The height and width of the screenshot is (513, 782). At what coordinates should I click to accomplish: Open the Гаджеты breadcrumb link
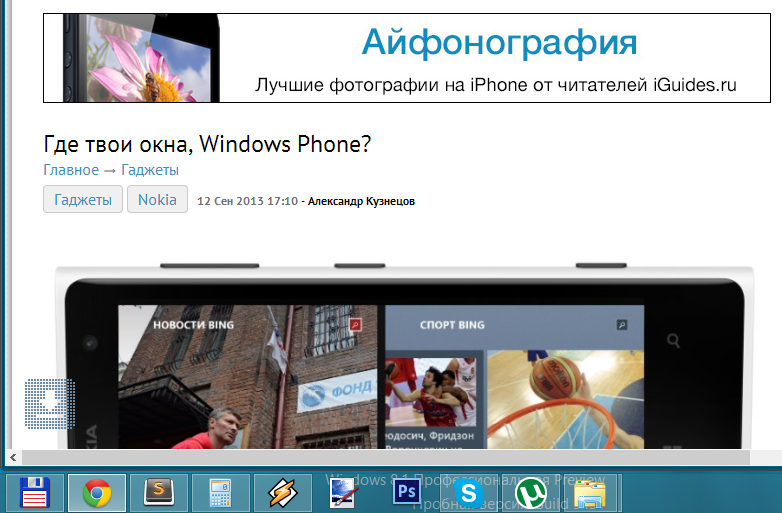(150, 170)
